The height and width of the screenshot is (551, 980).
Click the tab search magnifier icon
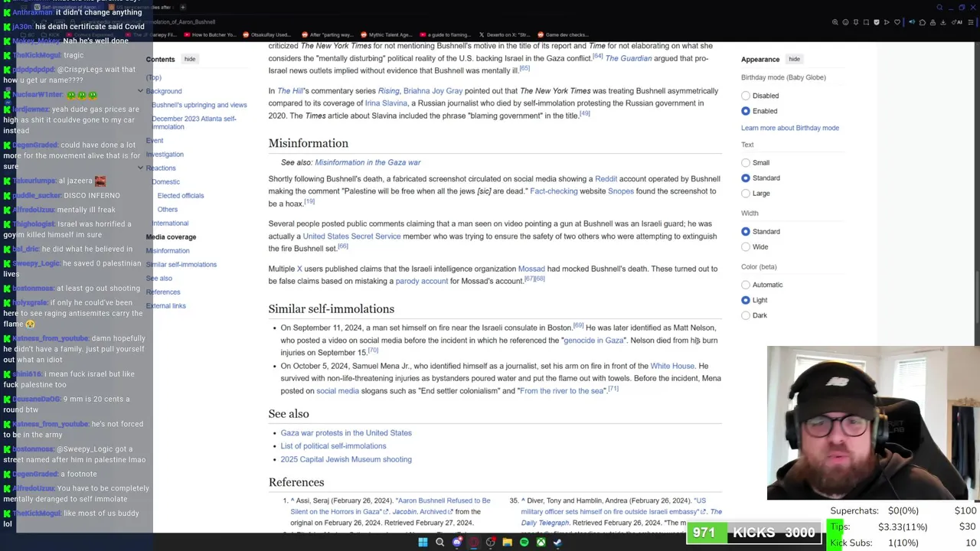point(939,7)
